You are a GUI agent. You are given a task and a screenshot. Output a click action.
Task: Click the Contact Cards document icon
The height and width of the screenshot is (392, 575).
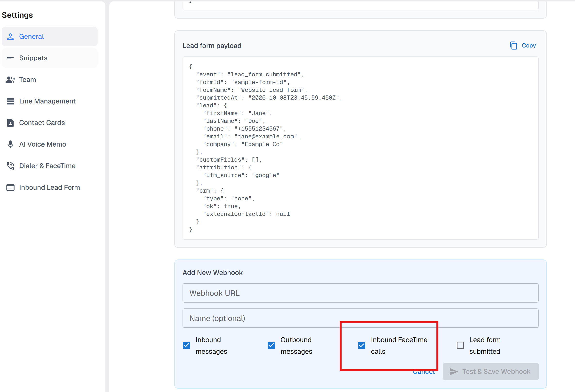10,123
